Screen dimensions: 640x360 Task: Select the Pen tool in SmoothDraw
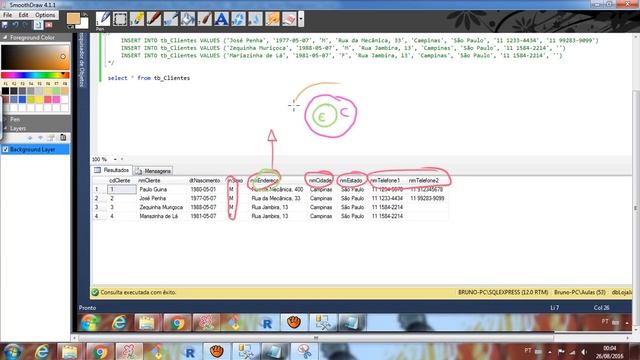click(103, 19)
